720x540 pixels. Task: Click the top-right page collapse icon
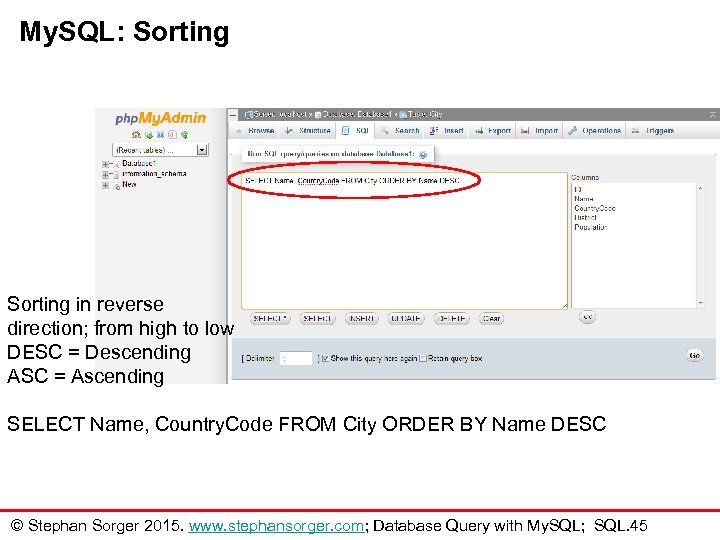point(713,114)
